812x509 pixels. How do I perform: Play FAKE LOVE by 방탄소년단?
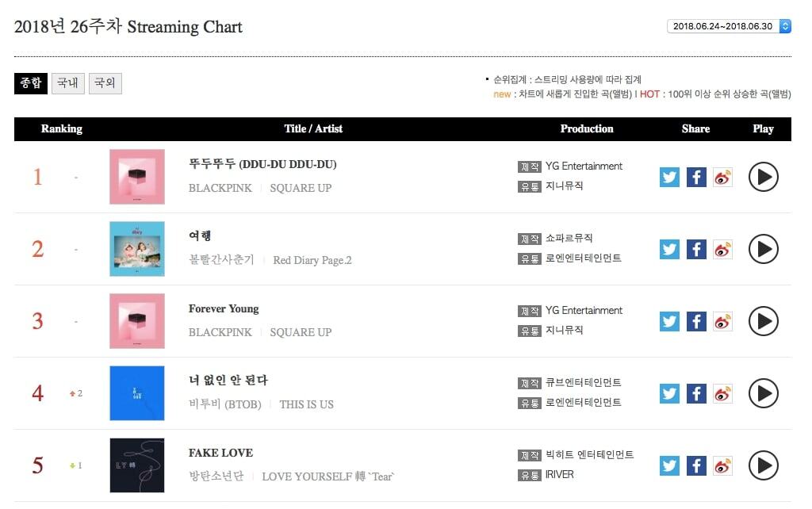[763, 465]
